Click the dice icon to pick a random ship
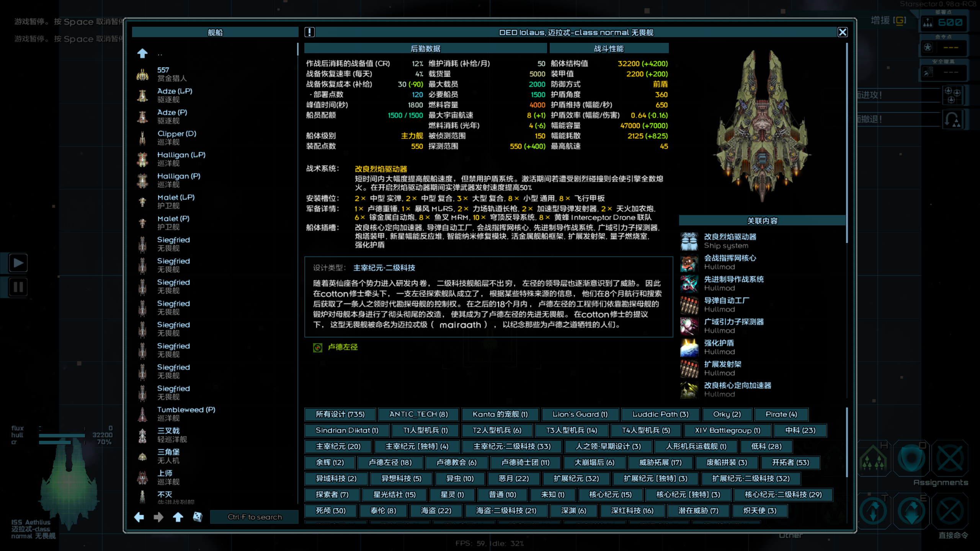This screenshot has width=980, height=551. (x=198, y=517)
